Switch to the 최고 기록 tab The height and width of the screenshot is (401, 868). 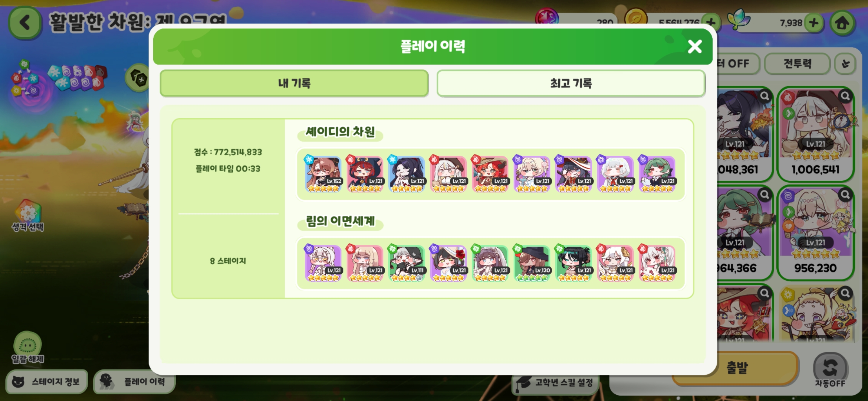(x=571, y=83)
